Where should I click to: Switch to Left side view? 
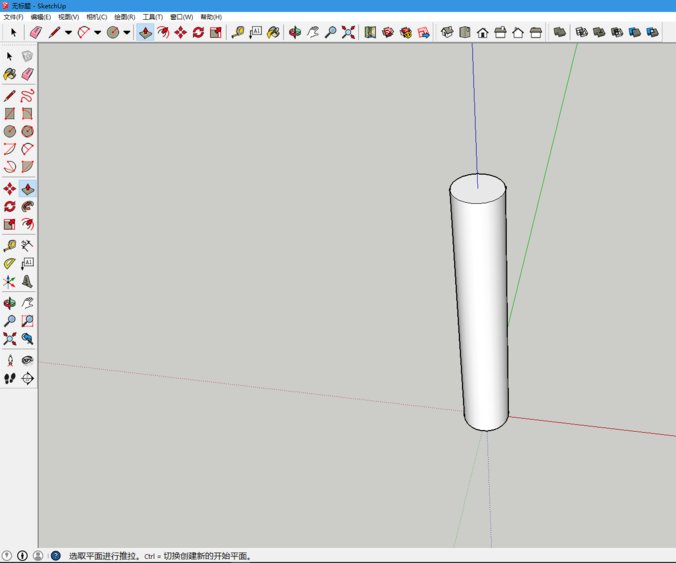tap(535, 32)
